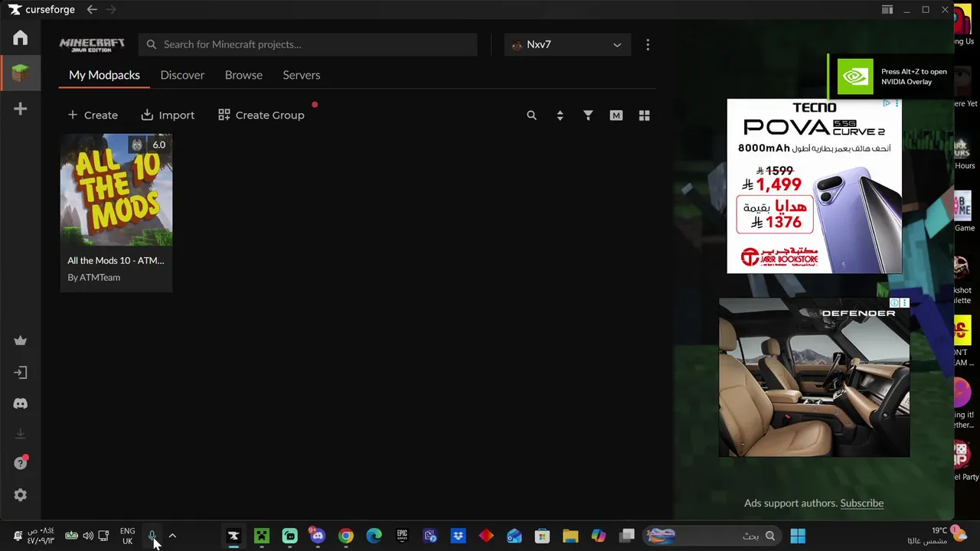Screen dimensions: 980x551
Task: Click the Create Group button
Action: click(261, 116)
